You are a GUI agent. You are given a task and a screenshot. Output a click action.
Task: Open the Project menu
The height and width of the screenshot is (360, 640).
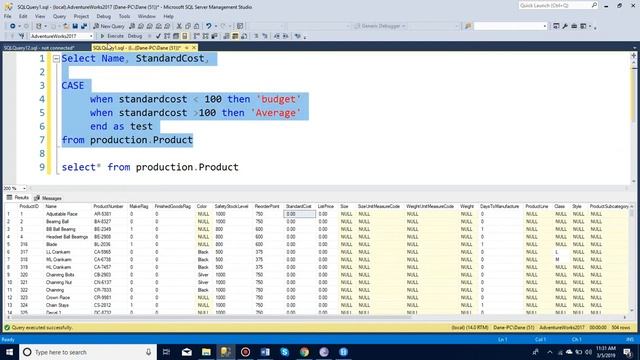tap(81, 16)
